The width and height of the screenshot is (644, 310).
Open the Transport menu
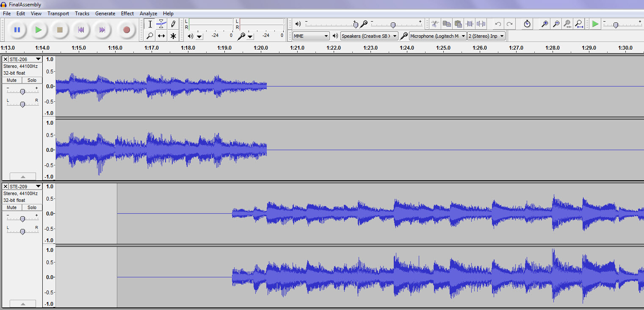coord(58,13)
